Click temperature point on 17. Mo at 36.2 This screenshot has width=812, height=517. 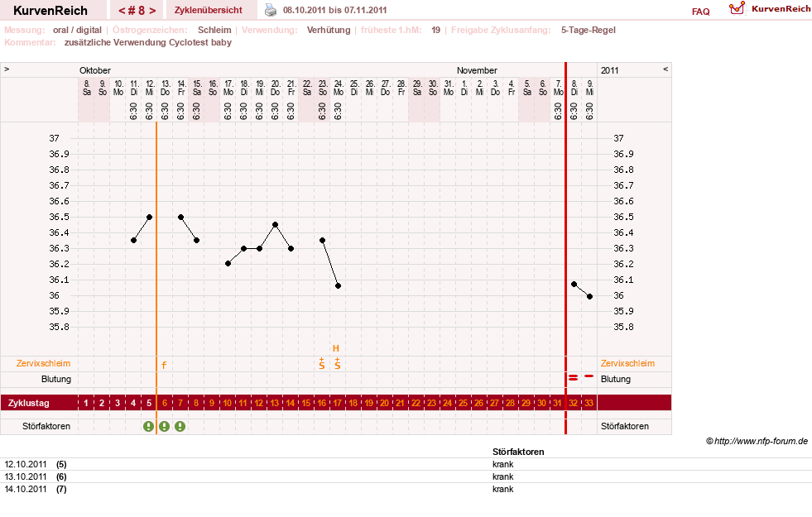(x=228, y=263)
